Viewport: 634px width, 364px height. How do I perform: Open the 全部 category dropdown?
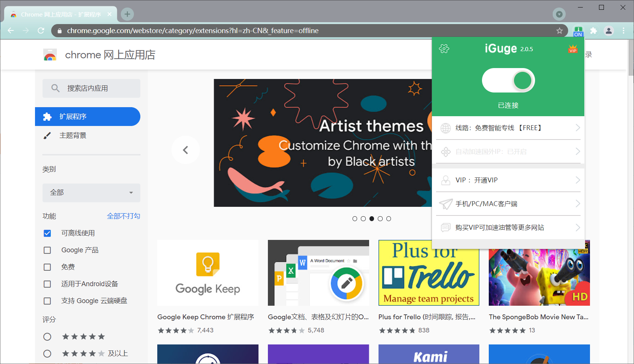(x=91, y=193)
